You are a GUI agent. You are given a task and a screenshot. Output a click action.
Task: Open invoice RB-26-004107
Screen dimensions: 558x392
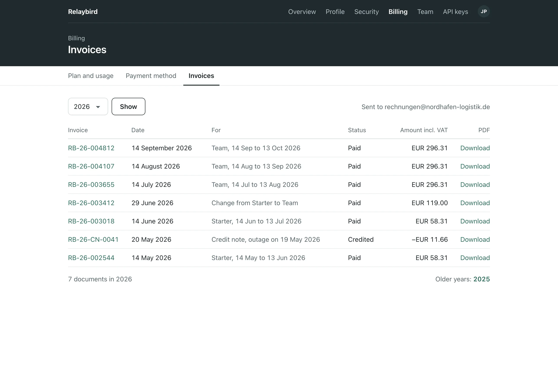pos(91,166)
